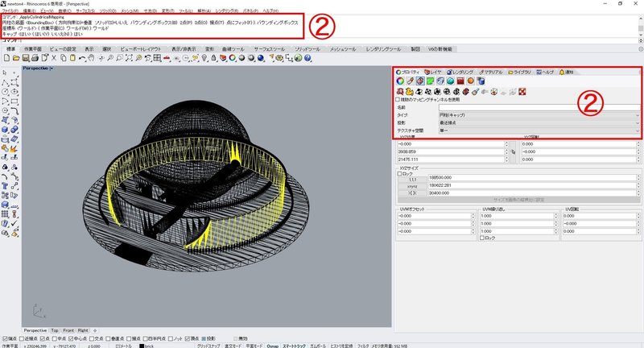Toggle Osnap in the status bar
Image resolution: width=644 pixels, height=348 pixels.
[x=273, y=345]
